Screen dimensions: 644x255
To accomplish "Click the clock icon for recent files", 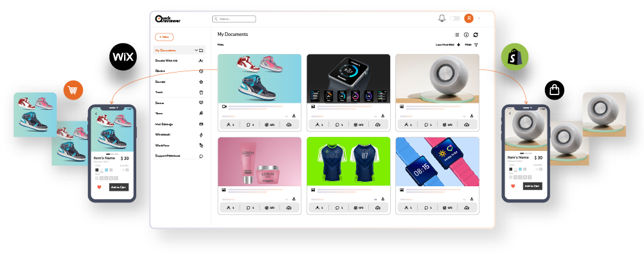I will click(x=201, y=71).
